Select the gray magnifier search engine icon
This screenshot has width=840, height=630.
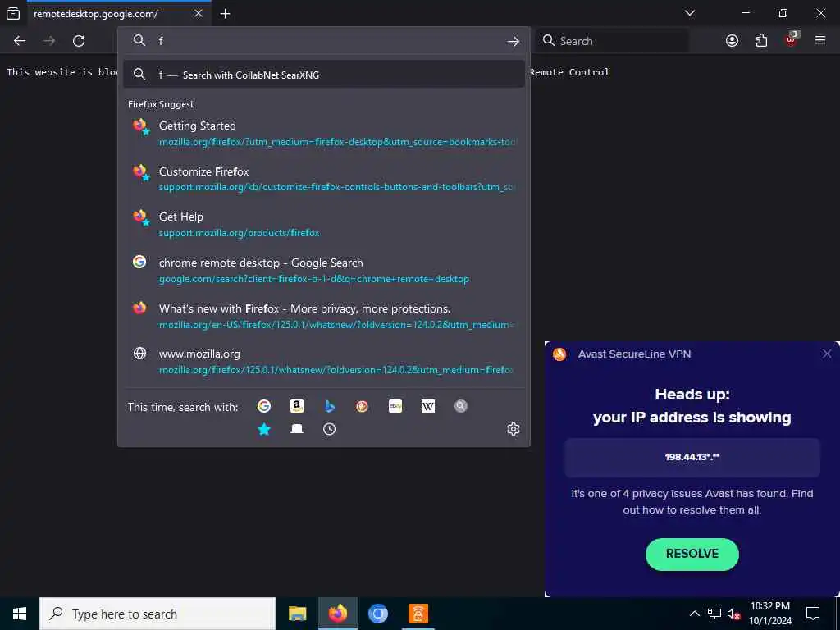point(461,407)
